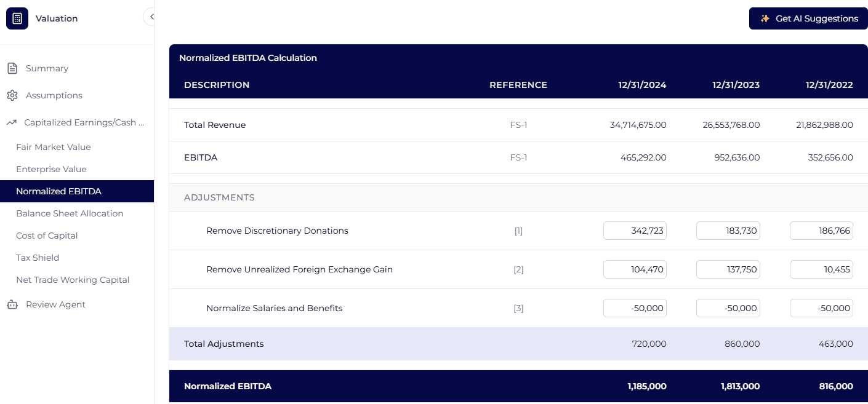This screenshot has height=404, width=868.
Task: Select the 137,750 foreign exchange field for 2023
Action: (x=728, y=269)
